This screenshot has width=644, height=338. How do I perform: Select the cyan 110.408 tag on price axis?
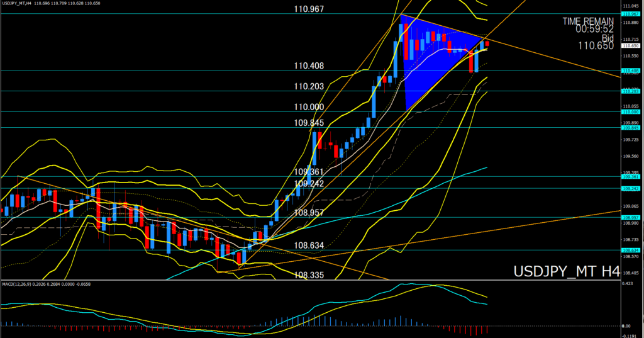coord(631,70)
